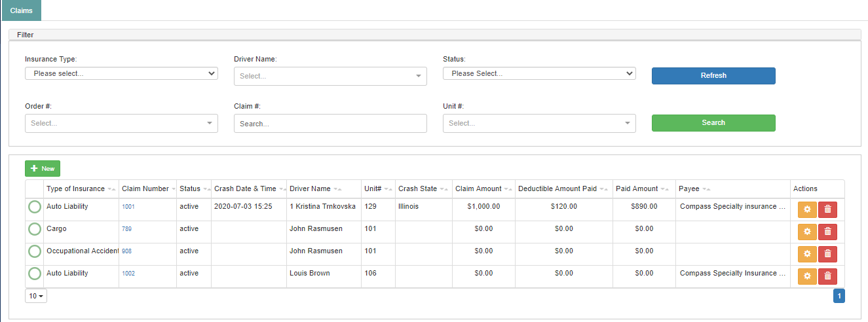Open the Insurance Type dropdown
This screenshot has width=868, height=322.
121,73
